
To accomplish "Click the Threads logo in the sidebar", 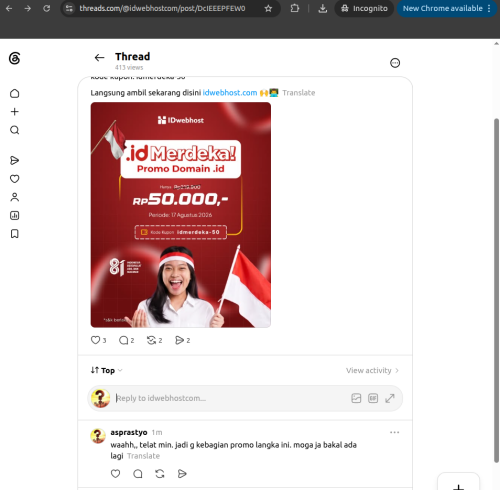I will [x=14, y=58].
